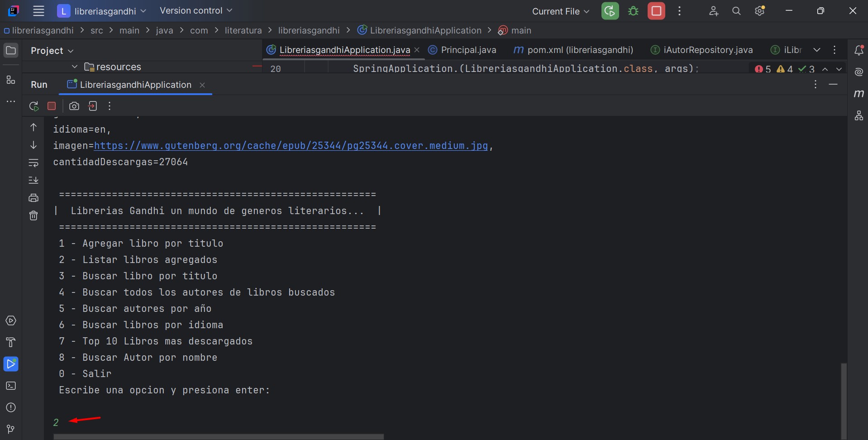868x440 pixels.
Task: Open the gutenberg.org cover image link
Action: (291, 146)
